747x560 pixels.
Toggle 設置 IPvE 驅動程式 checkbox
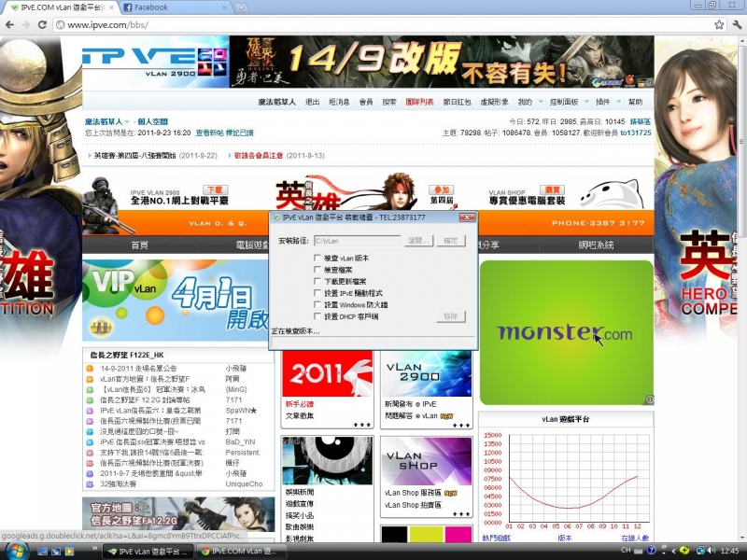pos(317,293)
